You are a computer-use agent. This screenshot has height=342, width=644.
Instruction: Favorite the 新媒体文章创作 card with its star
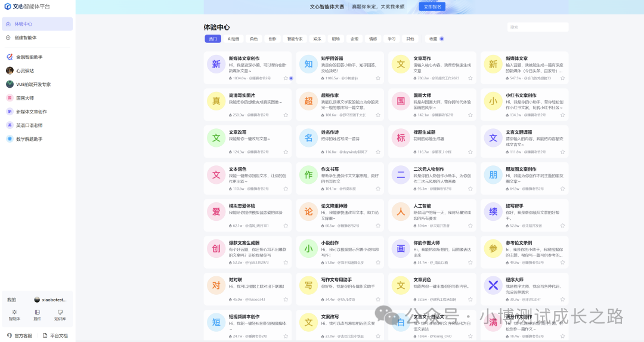(x=286, y=78)
